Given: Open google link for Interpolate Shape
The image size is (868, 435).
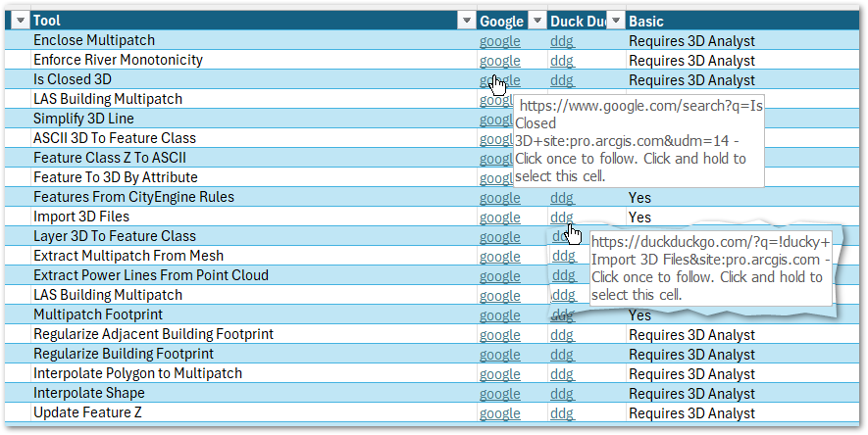Looking at the screenshot, I should coord(499,394).
